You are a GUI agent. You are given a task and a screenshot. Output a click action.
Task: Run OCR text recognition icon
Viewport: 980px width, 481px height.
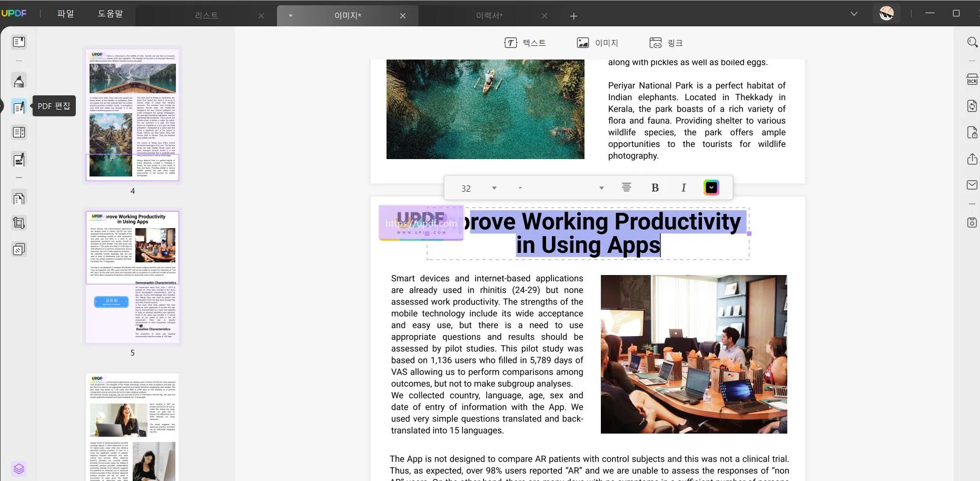pos(972,80)
